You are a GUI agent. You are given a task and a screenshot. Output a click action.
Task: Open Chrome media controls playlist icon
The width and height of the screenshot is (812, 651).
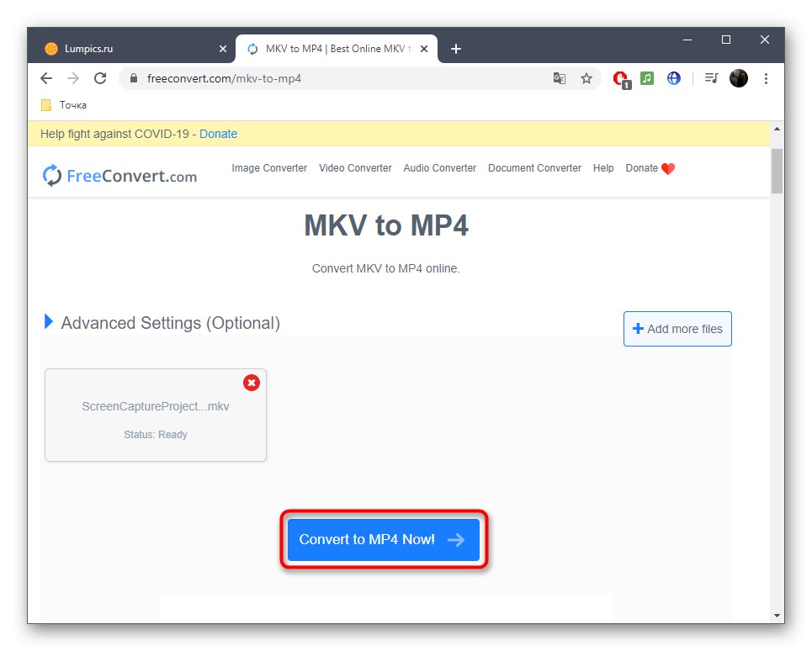tap(710, 77)
